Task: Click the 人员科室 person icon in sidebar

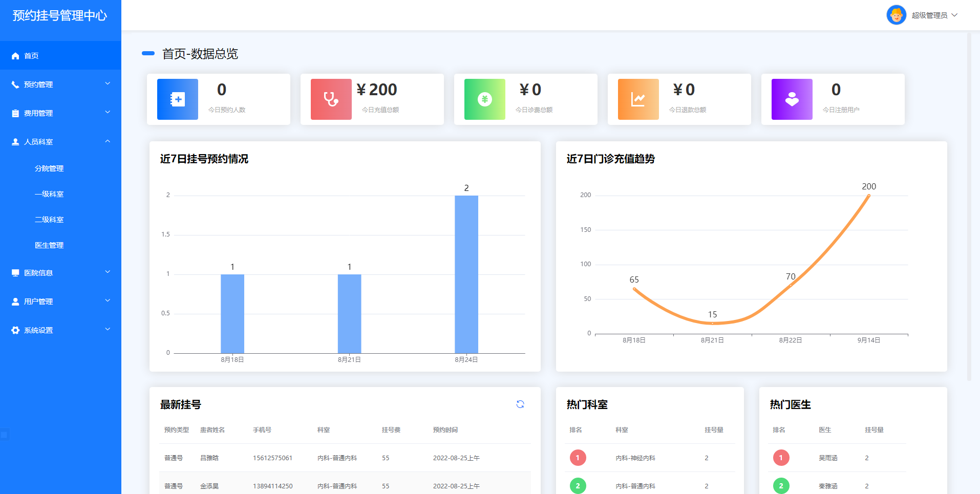Action: [15, 141]
